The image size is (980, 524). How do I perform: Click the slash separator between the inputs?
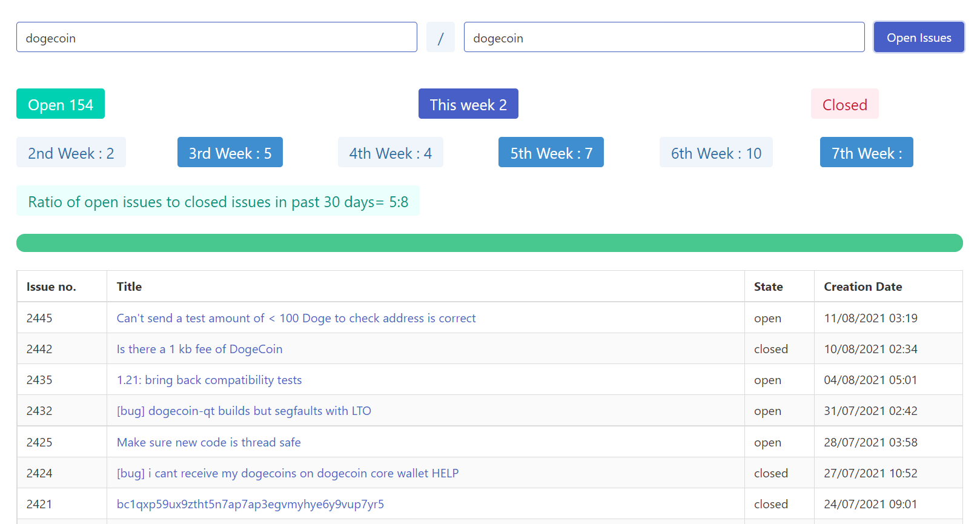tap(440, 37)
